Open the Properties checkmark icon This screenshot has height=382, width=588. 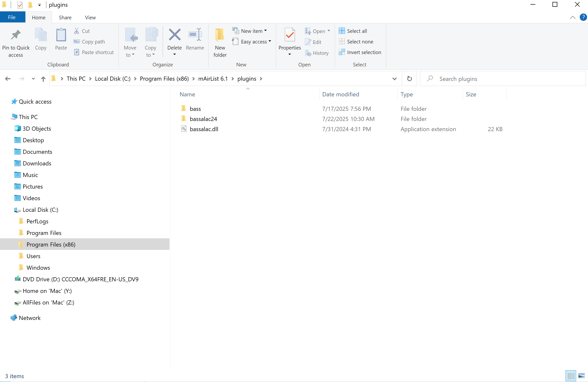[290, 35]
